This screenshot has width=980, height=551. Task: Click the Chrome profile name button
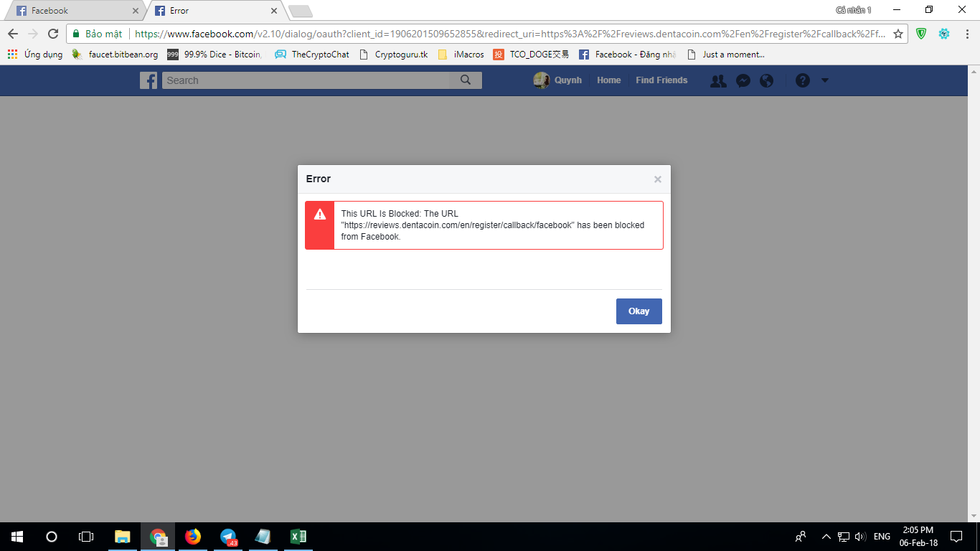[854, 10]
